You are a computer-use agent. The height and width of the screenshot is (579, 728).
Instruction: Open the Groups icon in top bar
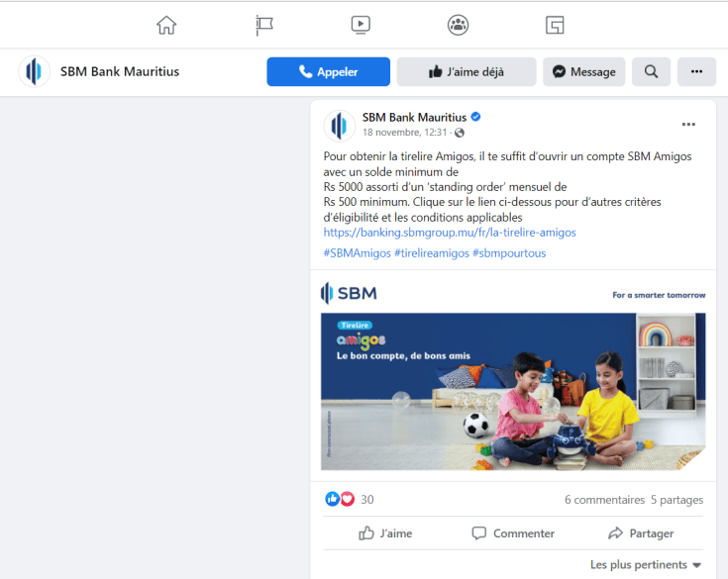(x=458, y=25)
